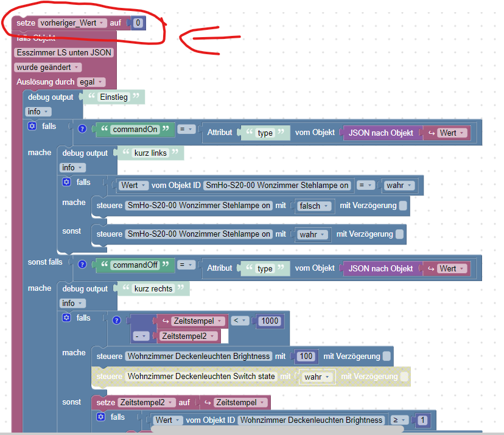Click help question mark beside commandOff comparison
This screenshot has height=435, width=504.
(82, 265)
